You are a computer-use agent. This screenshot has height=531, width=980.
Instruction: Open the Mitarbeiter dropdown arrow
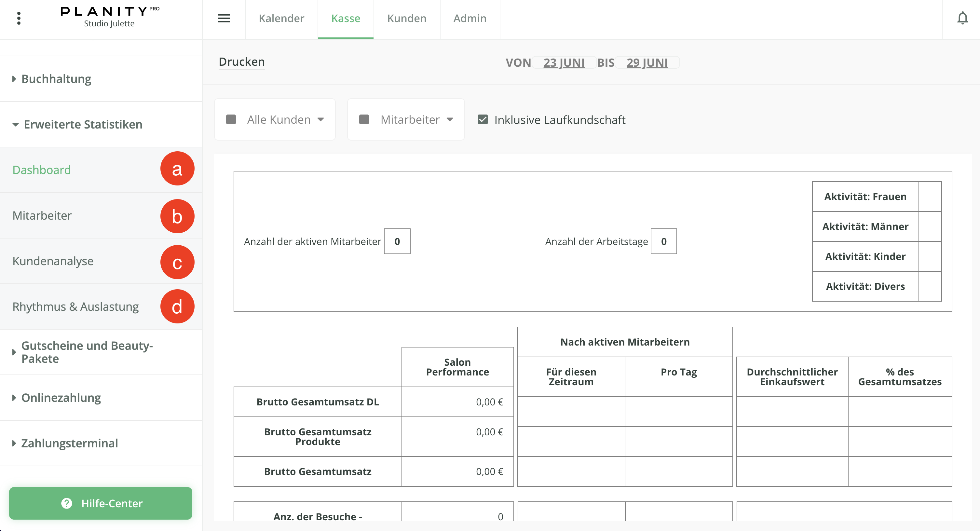click(x=450, y=120)
